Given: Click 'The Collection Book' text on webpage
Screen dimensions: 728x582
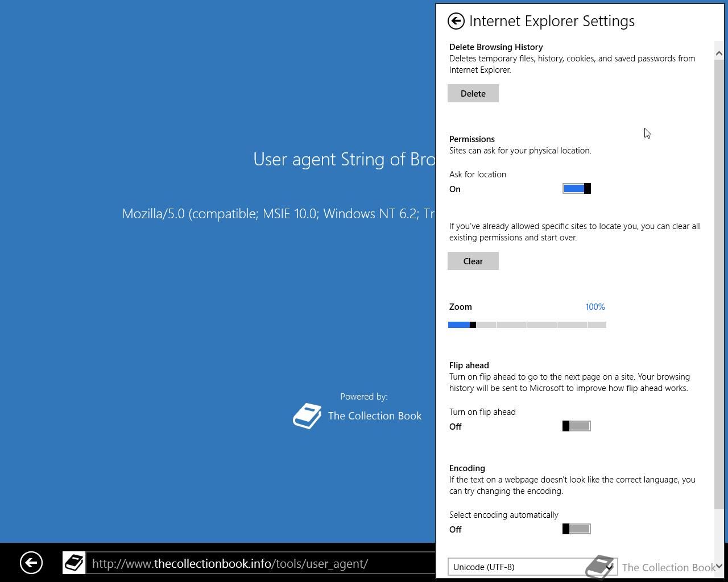Looking at the screenshot, I should tap(375, 416).
